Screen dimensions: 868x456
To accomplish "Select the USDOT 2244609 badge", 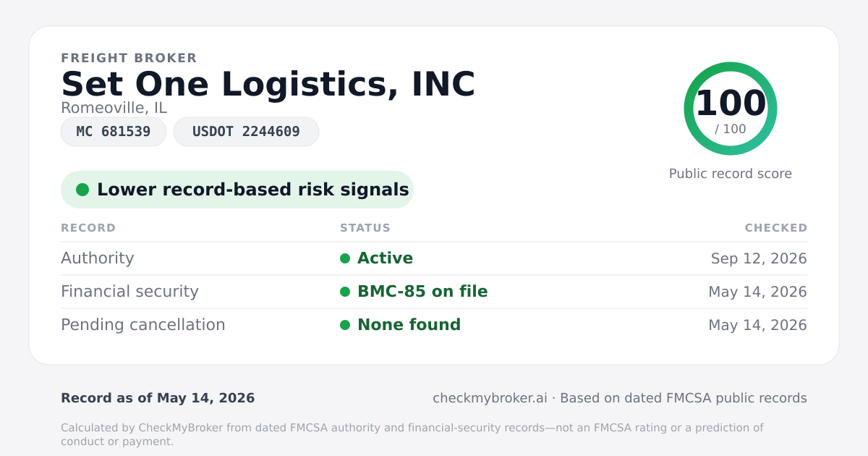I will point(246,132).
